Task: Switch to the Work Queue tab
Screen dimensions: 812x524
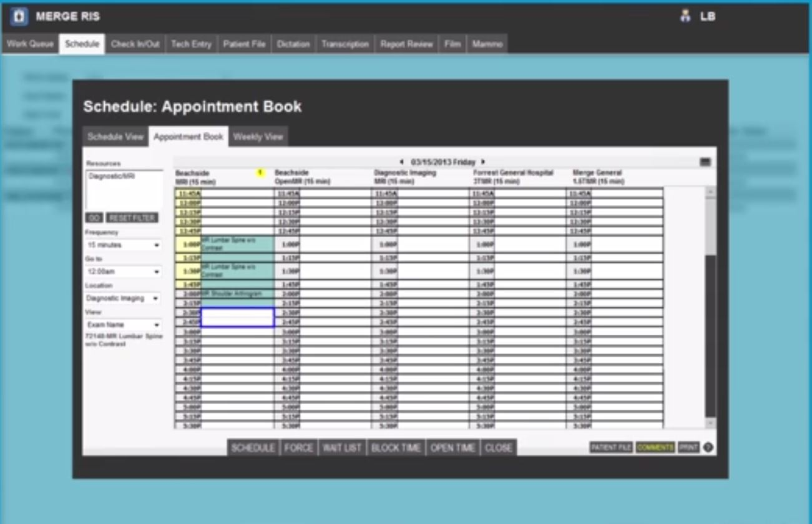Action: 31,44
